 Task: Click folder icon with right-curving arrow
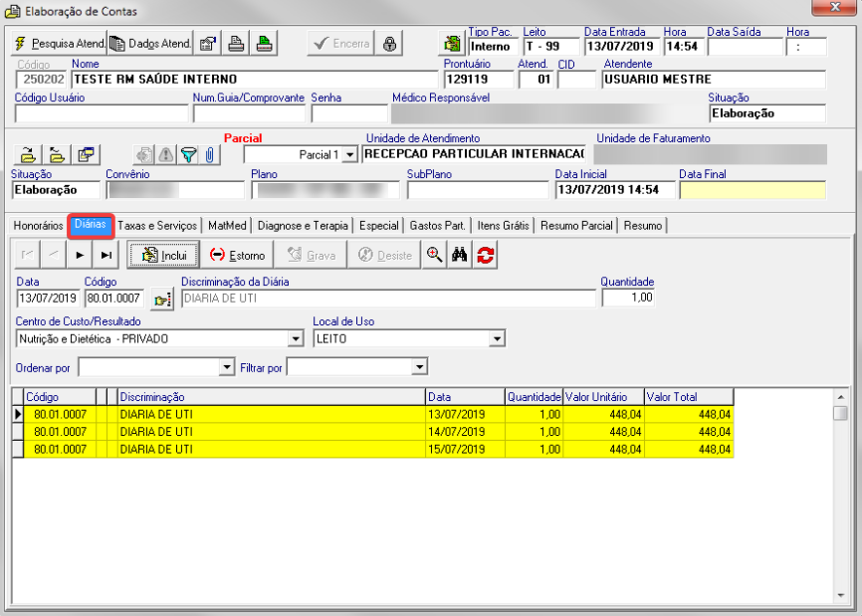[x=28, y=155]
